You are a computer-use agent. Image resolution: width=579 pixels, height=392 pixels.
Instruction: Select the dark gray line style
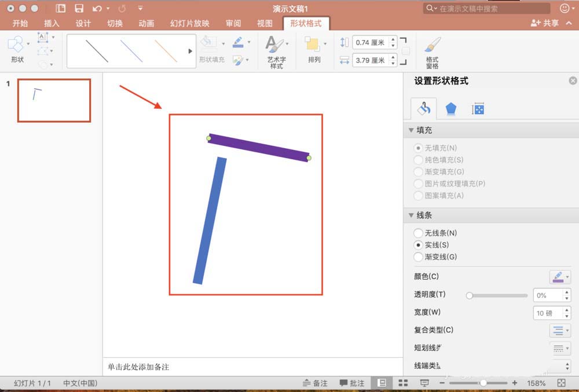[x=97, y=51]
